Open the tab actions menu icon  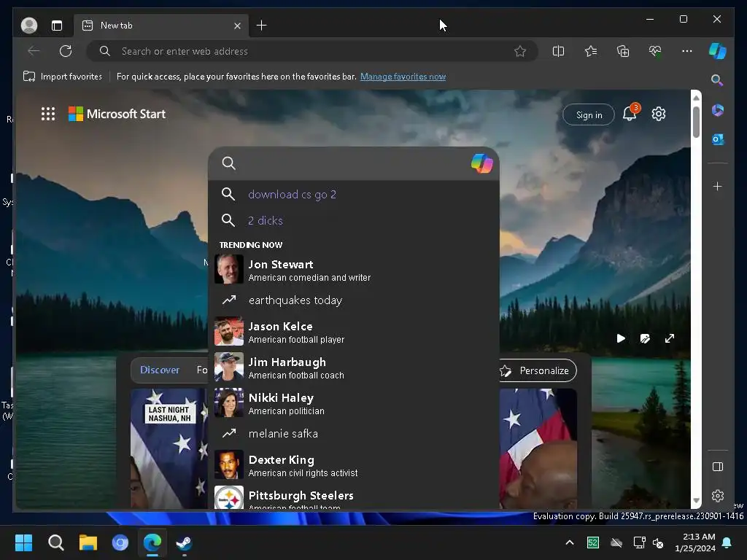tap(57, 26)
